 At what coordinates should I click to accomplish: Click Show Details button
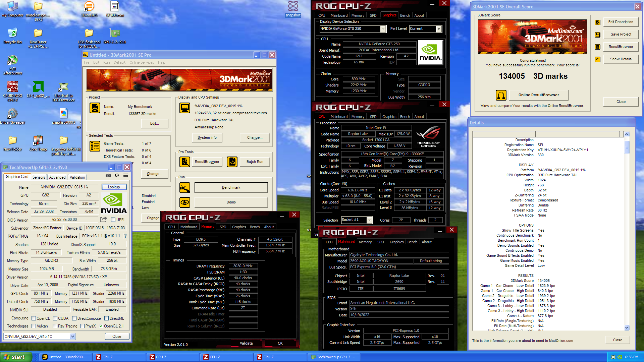click(x=621, y=59)
